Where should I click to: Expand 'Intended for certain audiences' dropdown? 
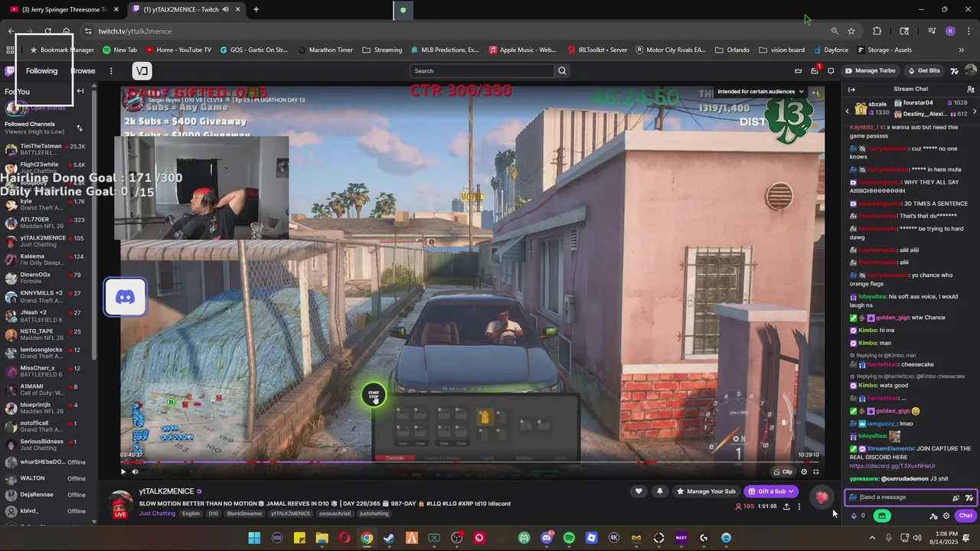[760, 92]
